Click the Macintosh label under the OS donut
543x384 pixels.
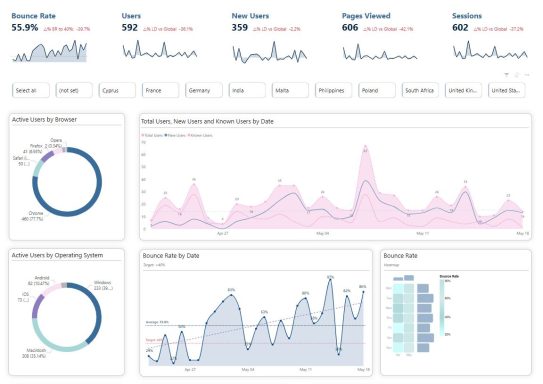34,353
